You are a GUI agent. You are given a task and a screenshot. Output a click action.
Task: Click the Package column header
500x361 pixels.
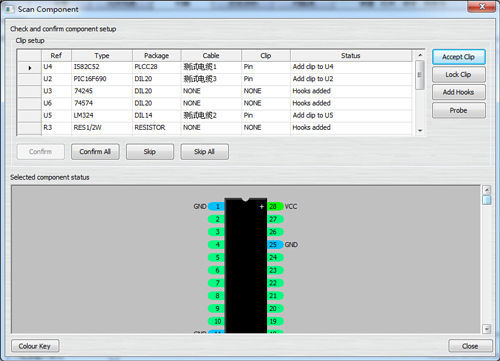[x=157, y=56]
